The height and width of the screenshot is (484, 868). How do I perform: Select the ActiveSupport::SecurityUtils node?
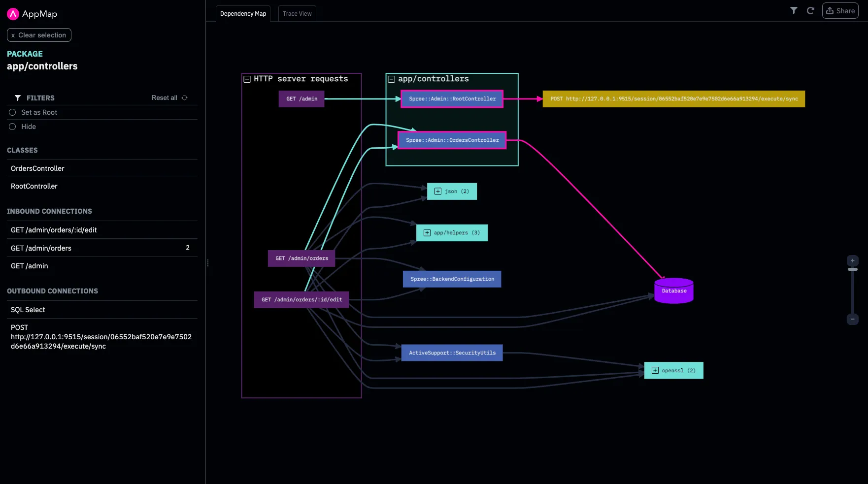coord(452,353)
